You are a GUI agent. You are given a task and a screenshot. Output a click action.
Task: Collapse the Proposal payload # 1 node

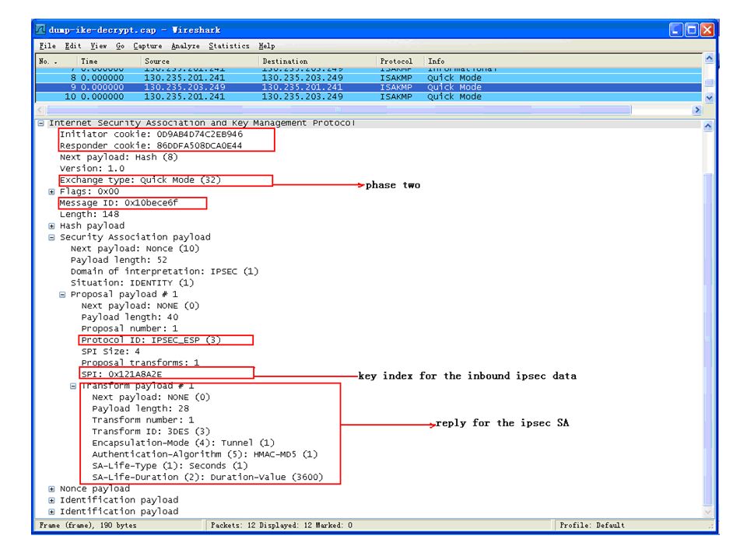pos(62,294)
